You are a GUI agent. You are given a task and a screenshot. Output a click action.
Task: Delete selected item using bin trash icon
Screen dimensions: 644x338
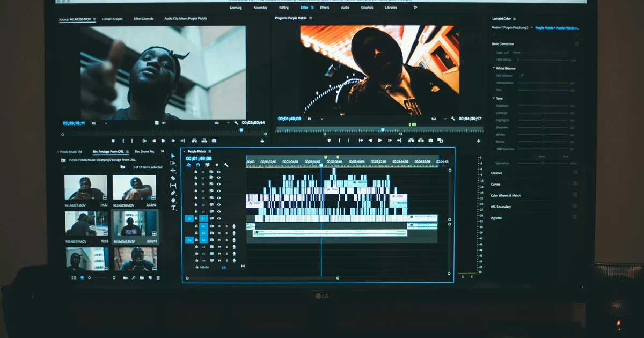[158, 278]
